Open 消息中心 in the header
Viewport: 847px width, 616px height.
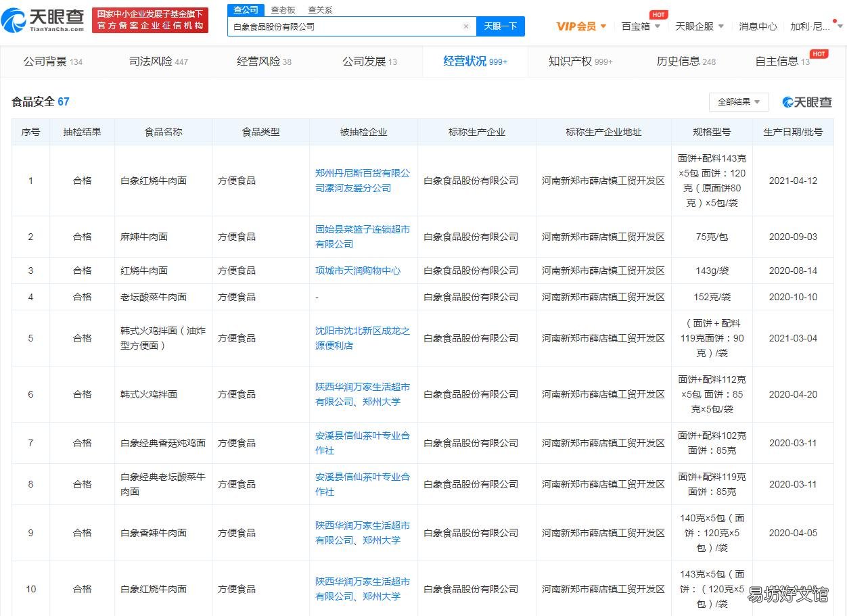[758, 26]
